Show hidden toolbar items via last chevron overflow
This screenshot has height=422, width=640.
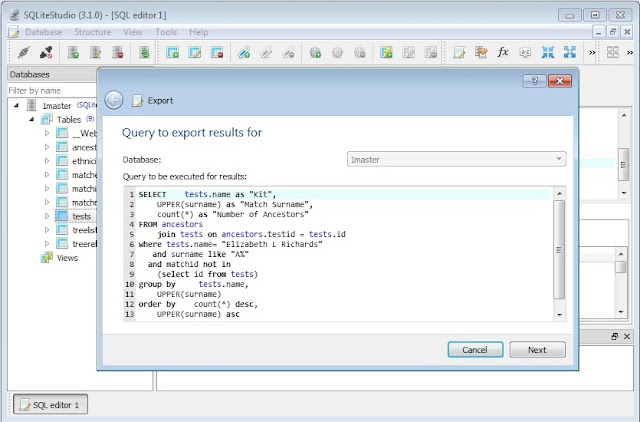coord(630,52)
